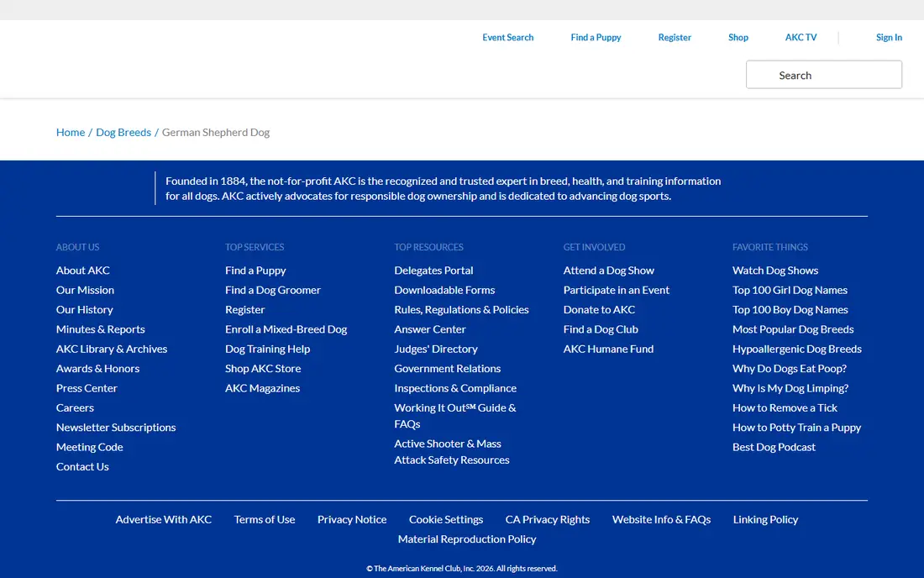Open Terms of Use
The image size is (924, 578).
coord(265,519)
